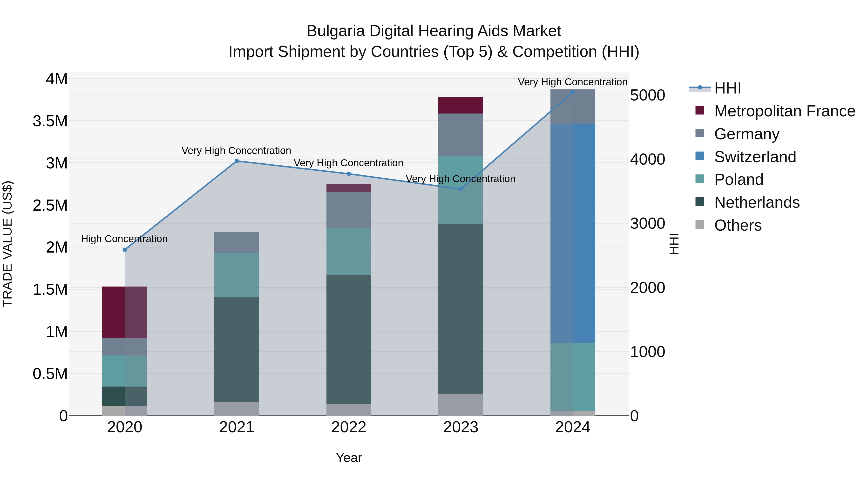Click the 2024 Poland bar segment
Image resolution: width=868 pixels, height=488 pixels.
(x=573, y=377)
